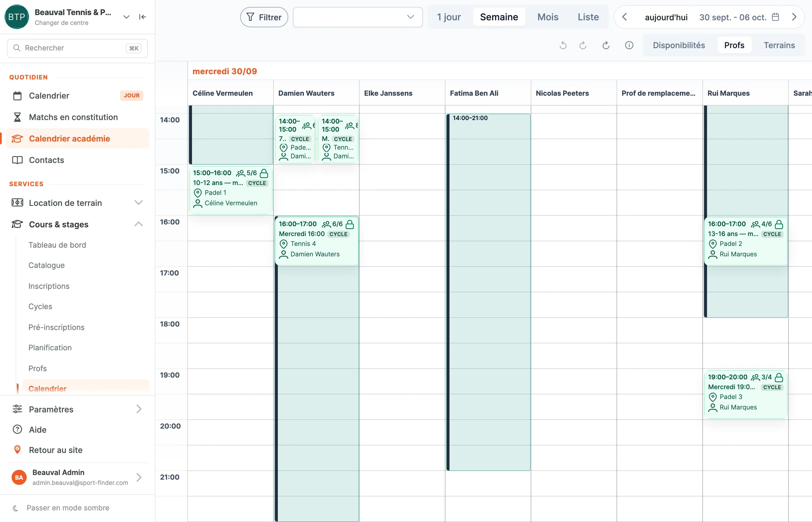Click the BTP centre logo
The width and height of the screenshot is (812, 522).
17,17
